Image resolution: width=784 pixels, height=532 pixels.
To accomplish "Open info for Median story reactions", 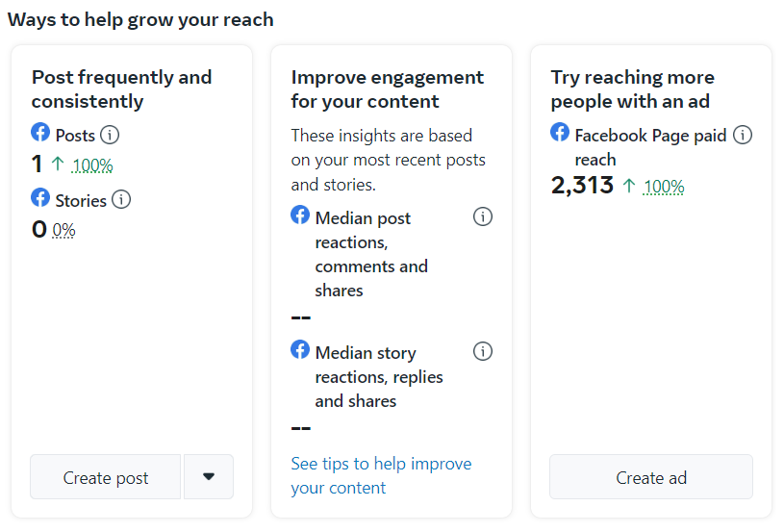I will 483,352.
